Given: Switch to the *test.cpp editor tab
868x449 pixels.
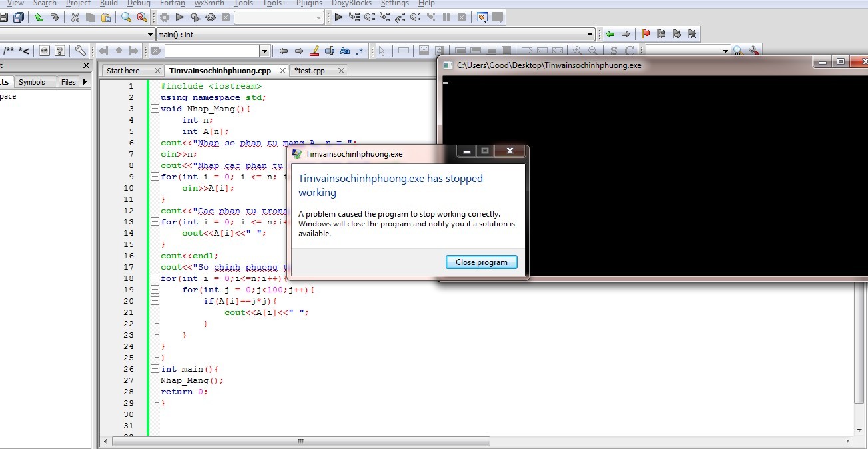Looking at the screenshot, I should pyautogui.click(x=310, y=71).
